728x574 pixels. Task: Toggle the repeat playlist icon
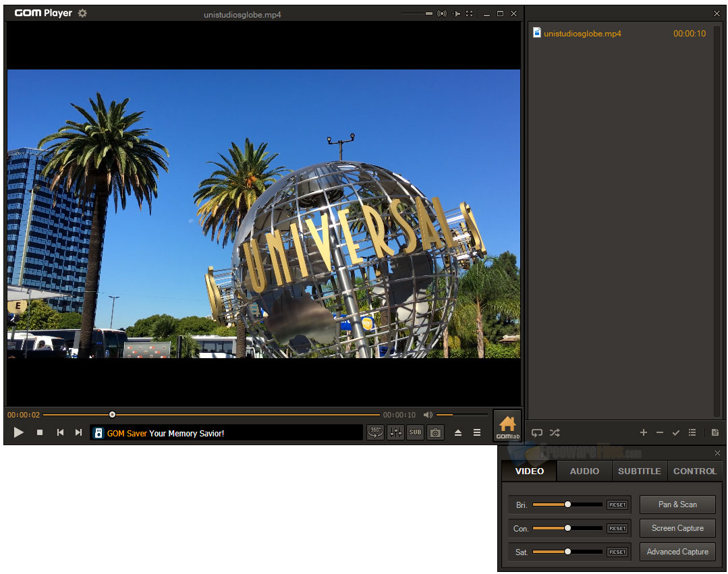pyautogui.click(x=536, y=432)
